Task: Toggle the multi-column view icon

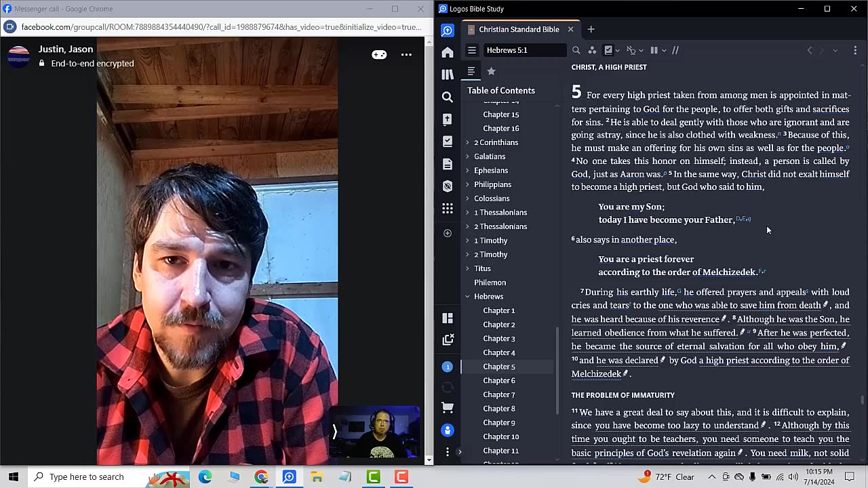Action: coord(654,50)
